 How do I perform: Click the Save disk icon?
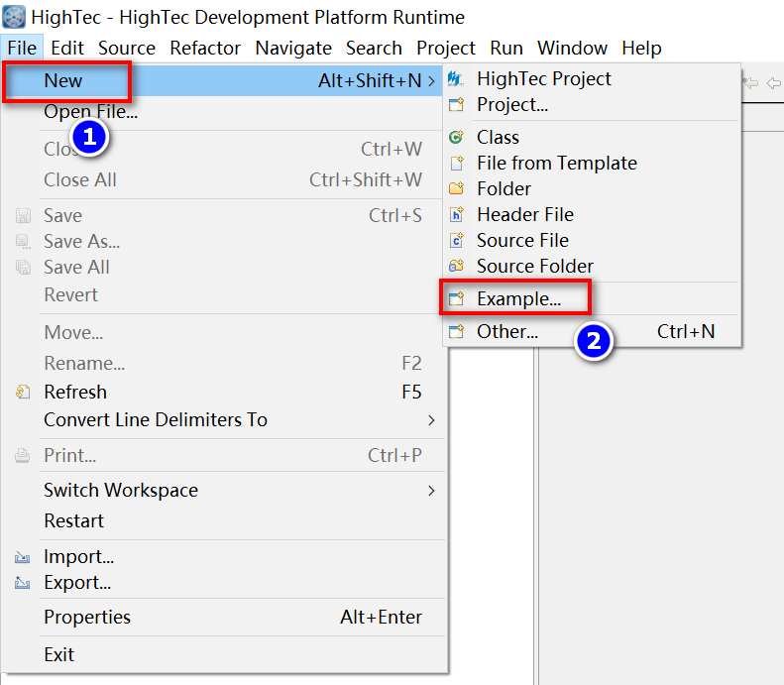(x=23, y=216)
